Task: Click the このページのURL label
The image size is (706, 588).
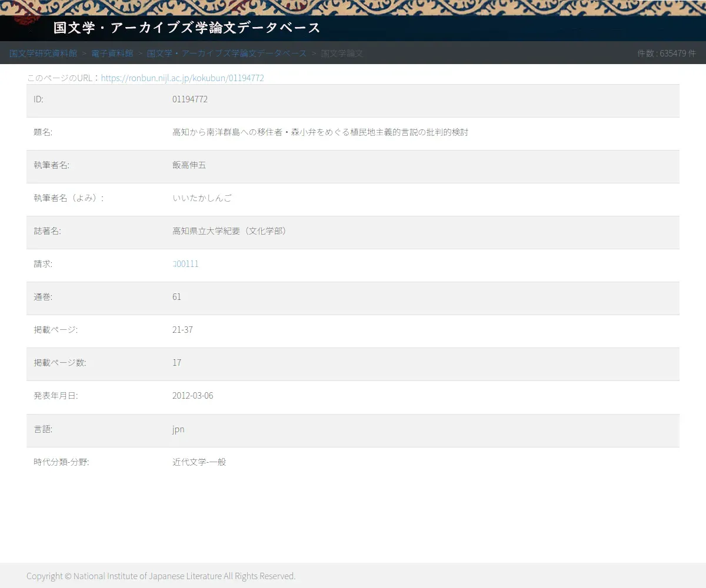Action: pos(64,78)
